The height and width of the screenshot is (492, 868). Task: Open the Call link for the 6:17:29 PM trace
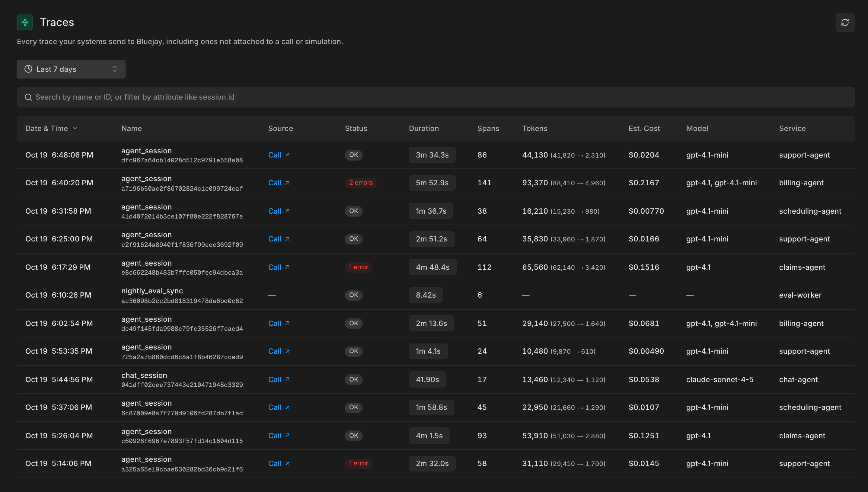(279, 267)
